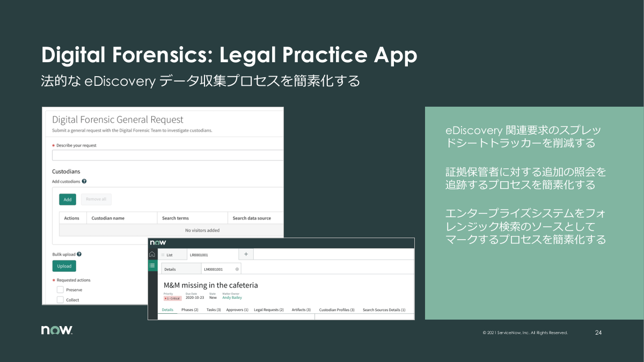644x362 pixels.
Task: Select the Details sub-tab next to LM0001001
Action: click(x=181, y=269)
